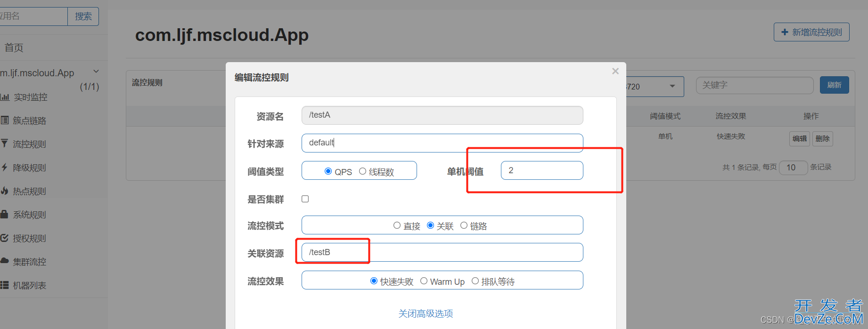868x329 pixels.
Task: Select 快速失败 flow control effect
Action: [x=374, y=281]
